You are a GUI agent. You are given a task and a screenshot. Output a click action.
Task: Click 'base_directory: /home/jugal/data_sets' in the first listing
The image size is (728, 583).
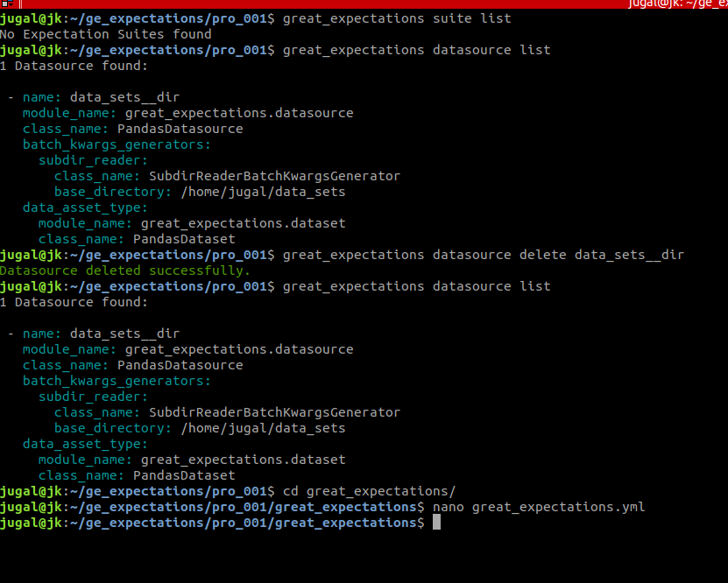(200, 192)
